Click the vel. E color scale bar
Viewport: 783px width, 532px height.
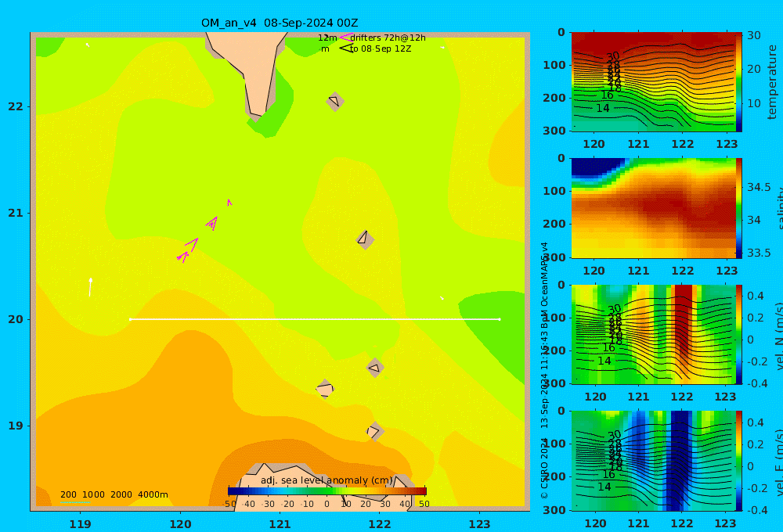click(x=739, y=461)
